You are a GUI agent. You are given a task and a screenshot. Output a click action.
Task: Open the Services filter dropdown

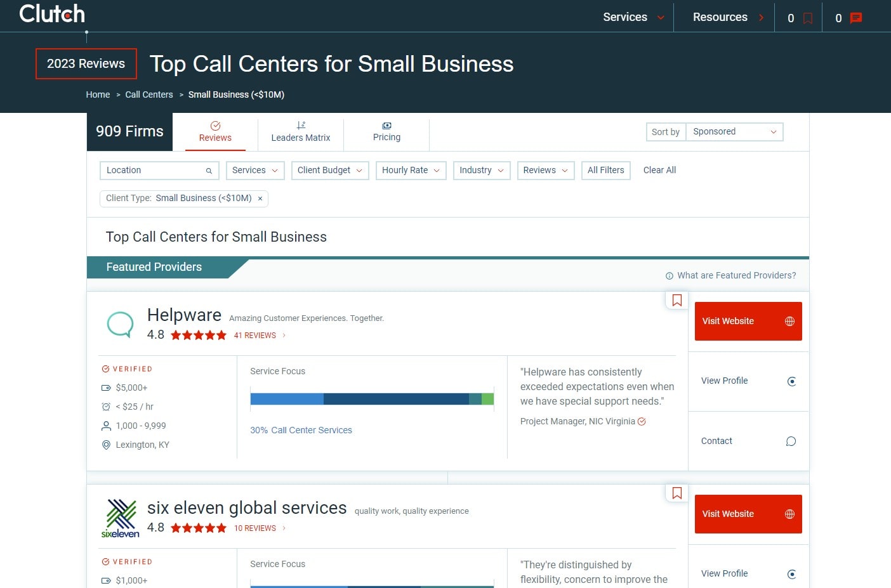point(255,171)
